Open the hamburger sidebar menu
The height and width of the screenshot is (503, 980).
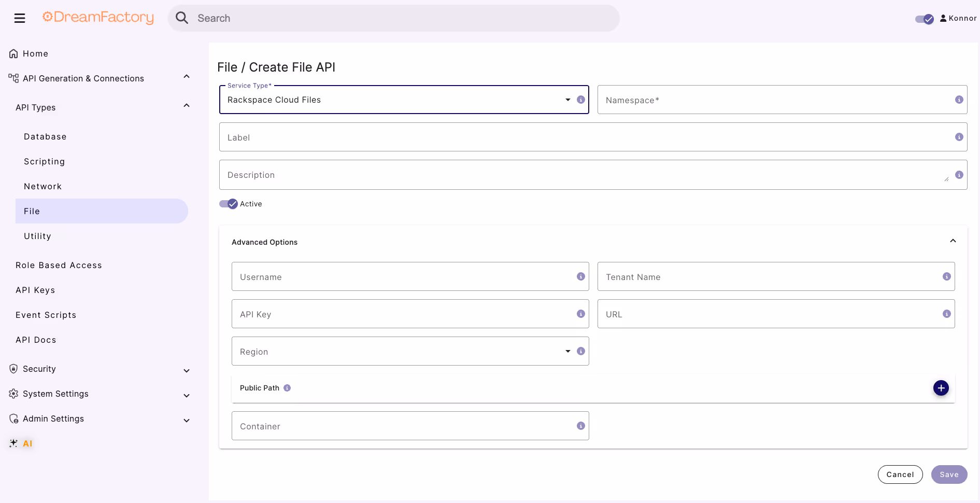coord(20,18)
